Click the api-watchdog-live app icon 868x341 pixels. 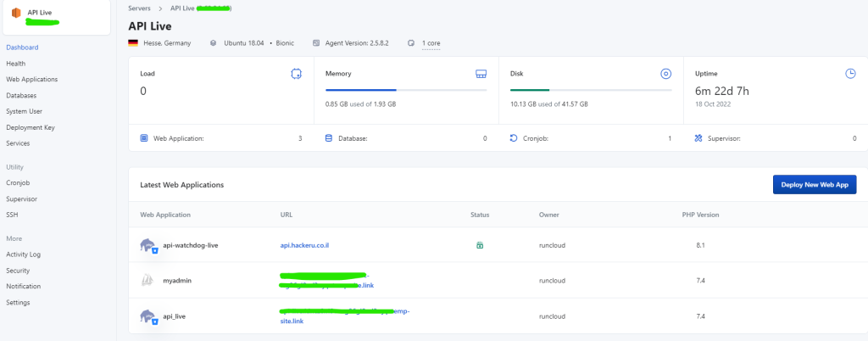click(149, 245)
